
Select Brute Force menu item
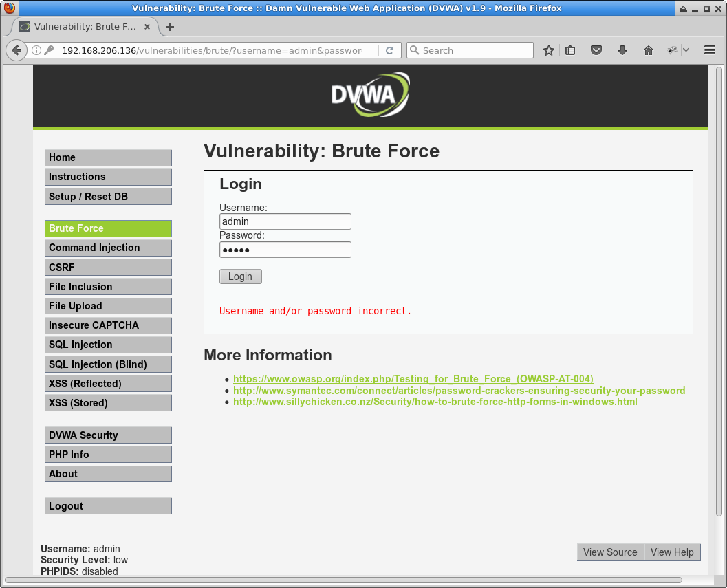[x=108, y=228]
